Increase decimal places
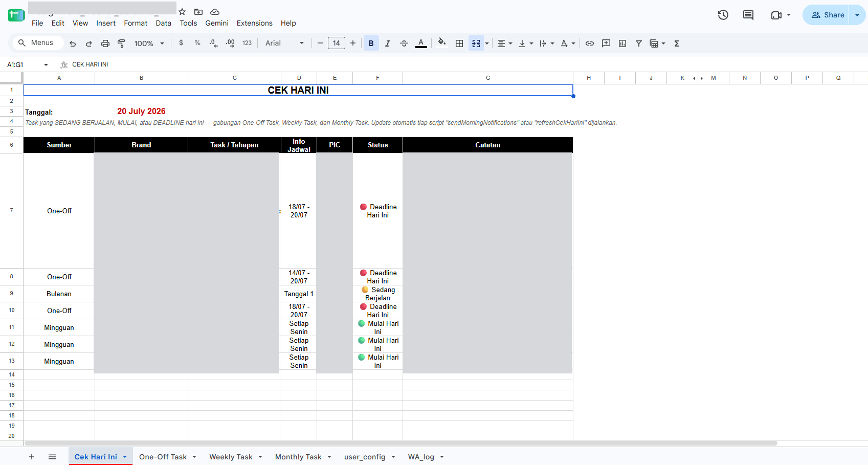Viewport: 868px width, 465px height. (x=230, y=43)
